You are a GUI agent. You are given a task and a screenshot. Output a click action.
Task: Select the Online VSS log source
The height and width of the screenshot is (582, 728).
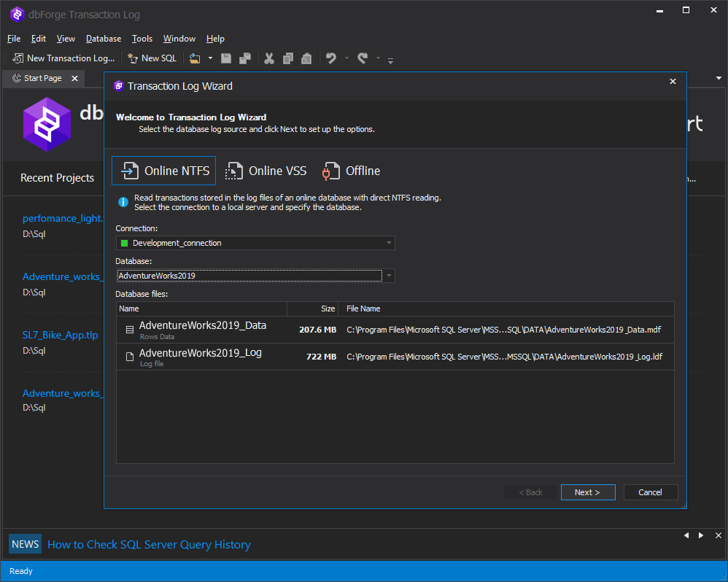[x=266, y=171]
